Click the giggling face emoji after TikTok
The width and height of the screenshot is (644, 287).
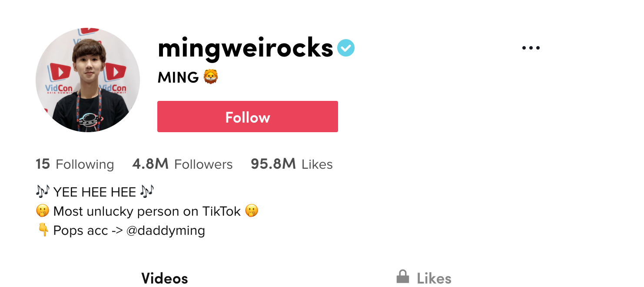tap(252, 211)
